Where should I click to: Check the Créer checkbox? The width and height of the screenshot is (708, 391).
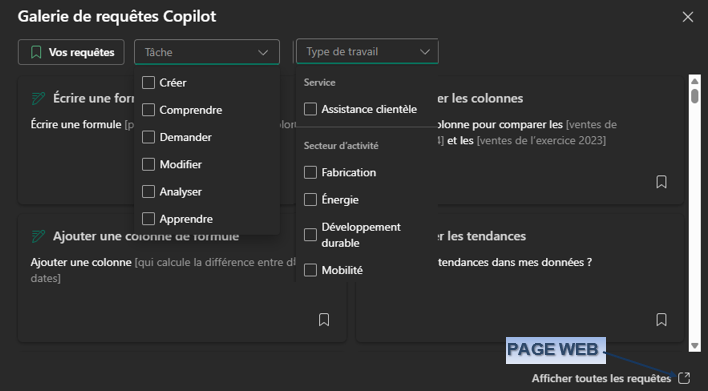pos(148,83)
